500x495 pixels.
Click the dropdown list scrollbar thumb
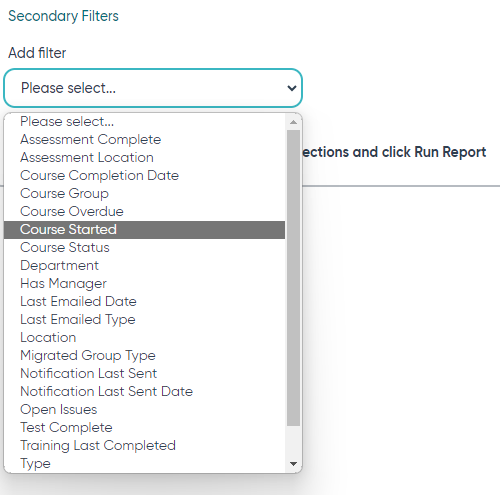pos(293,278)
